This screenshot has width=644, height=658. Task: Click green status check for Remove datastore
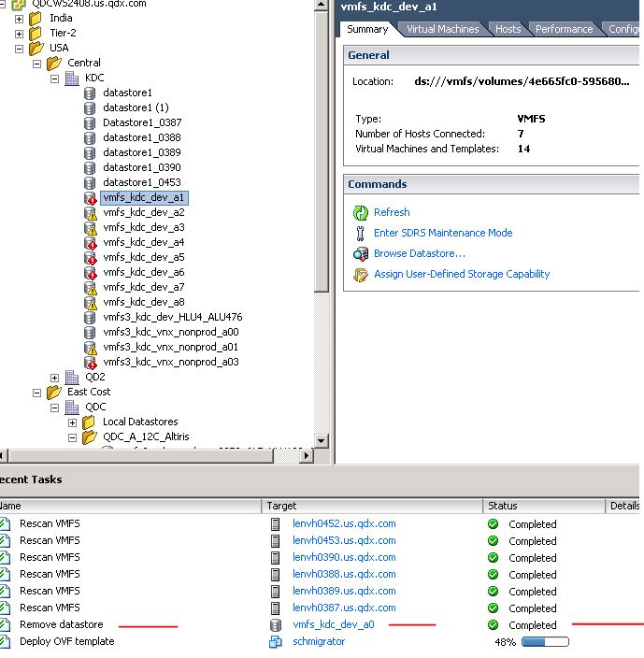pyautogui.click(x=494, y=625)
